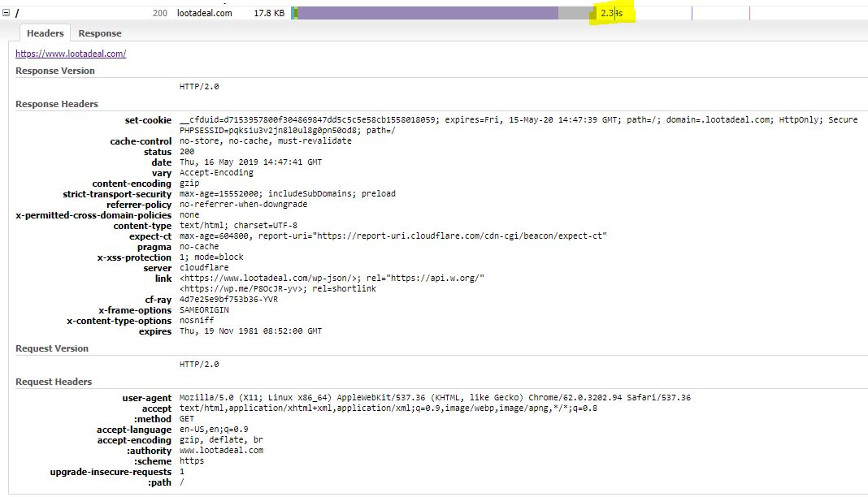Viewport: 868px width, 497px height.
Task: Click the x-permitted-cross-domain-policies header name
Action: click(x=93, y=215)
